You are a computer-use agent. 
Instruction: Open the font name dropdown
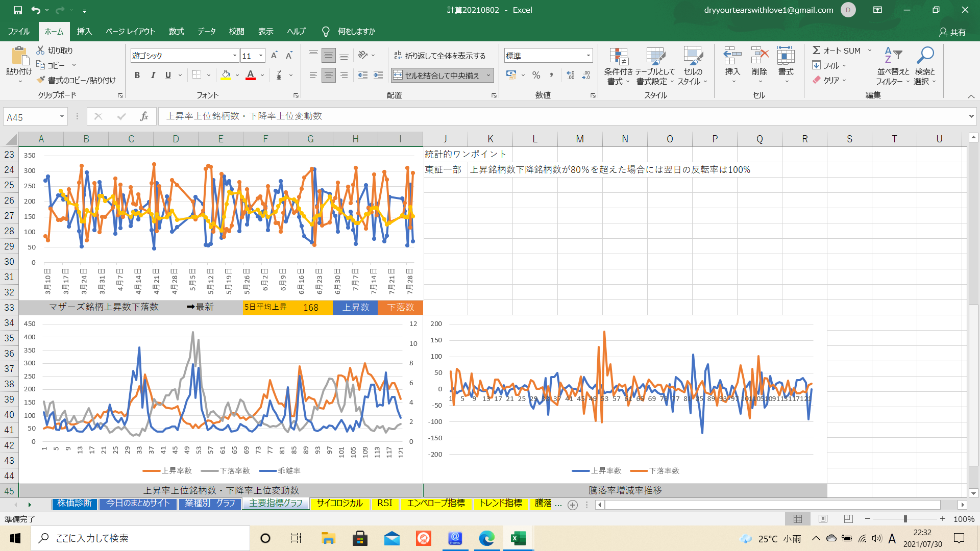[x=235, y=56]
